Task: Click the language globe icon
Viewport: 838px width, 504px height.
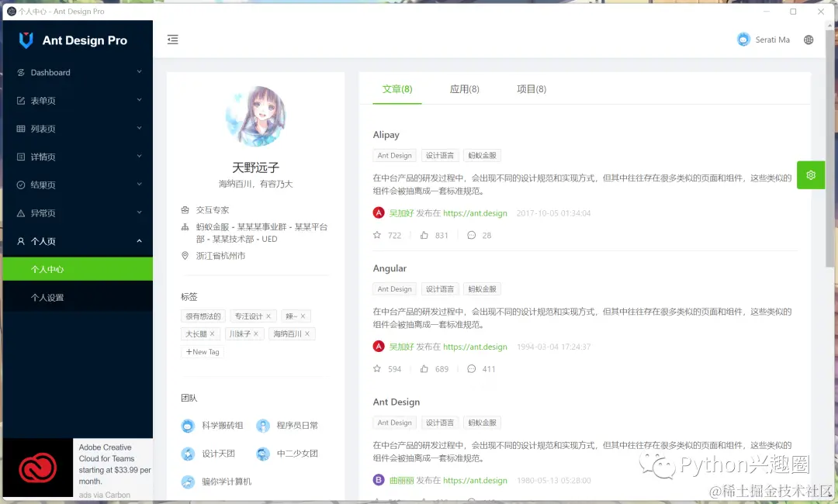Action: pos(808,40)
